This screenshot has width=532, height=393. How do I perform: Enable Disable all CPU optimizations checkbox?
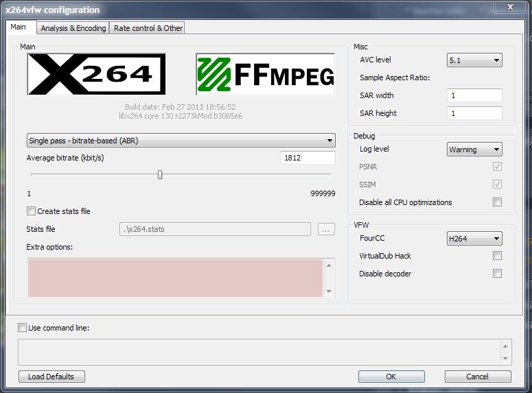click(497, 202)
